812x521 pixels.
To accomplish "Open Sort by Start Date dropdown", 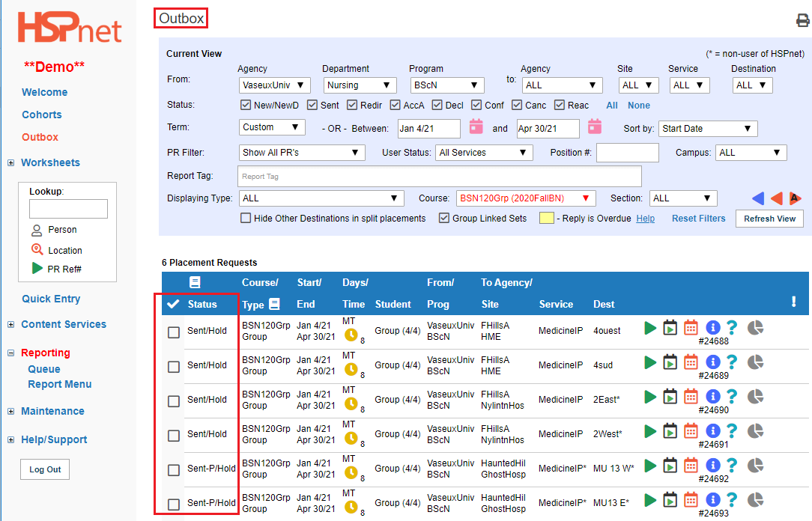I will pos(708,129).
